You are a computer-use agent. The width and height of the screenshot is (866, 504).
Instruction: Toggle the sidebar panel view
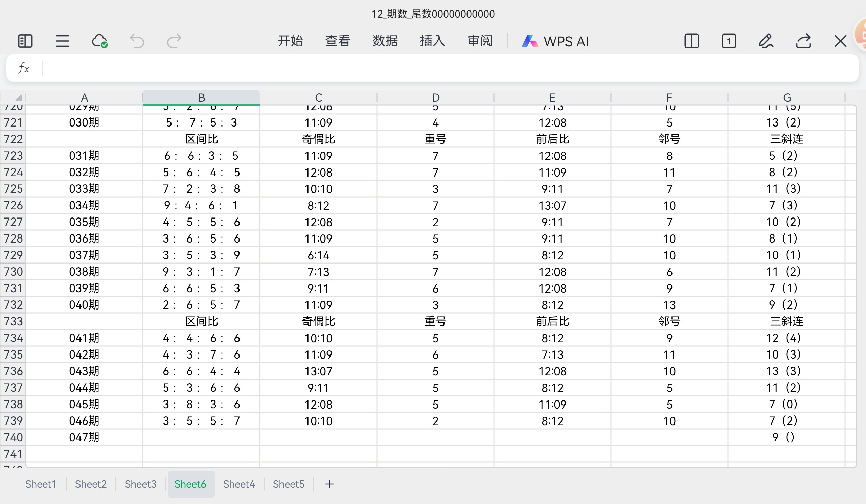tap(25, 41)
